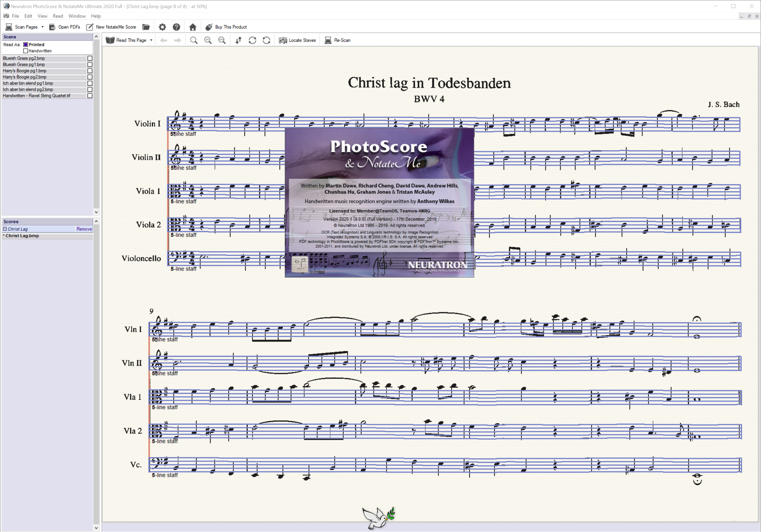The width and height of the screenshot is (761, 532).
Task: Click the Re-Scan button label
Action: tap(342, 41)
